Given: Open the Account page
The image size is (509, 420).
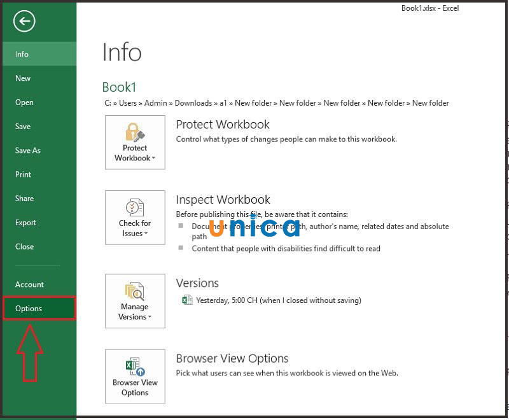Looking at the screenshot, I should point(39,284).
